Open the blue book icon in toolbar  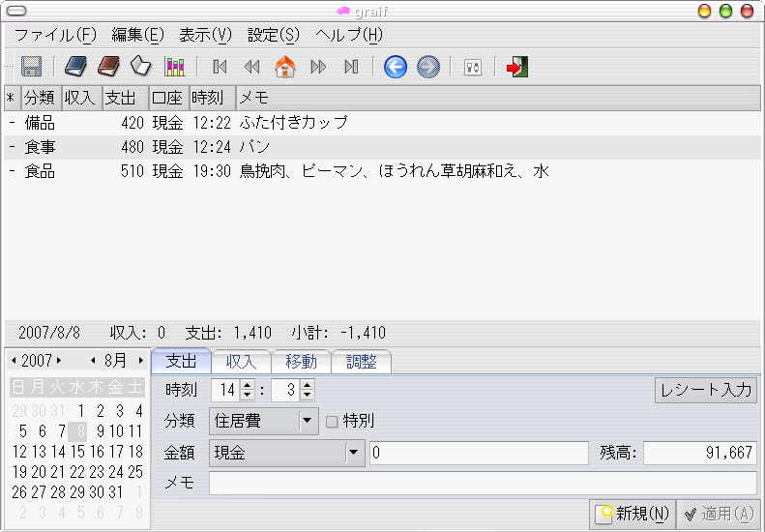tap(75, 67)
